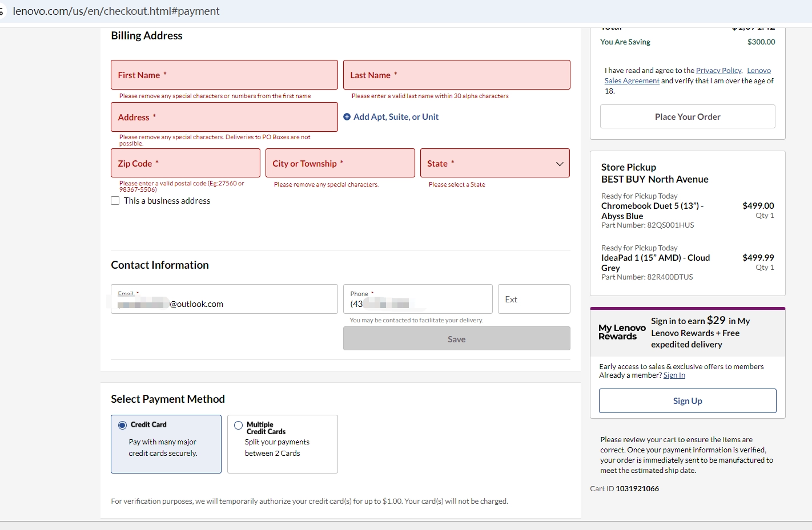Viewport: 812px width, 530px height.
Task: Click the 'Deliveries to PO Boxes' address error text
Action: point(215,140)
